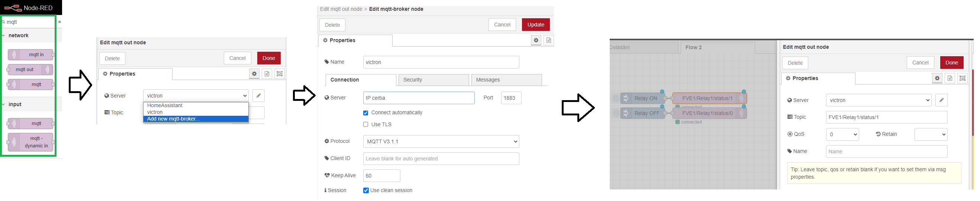Click the red Update button
980x201 pixels.
[x=535, y=25]
